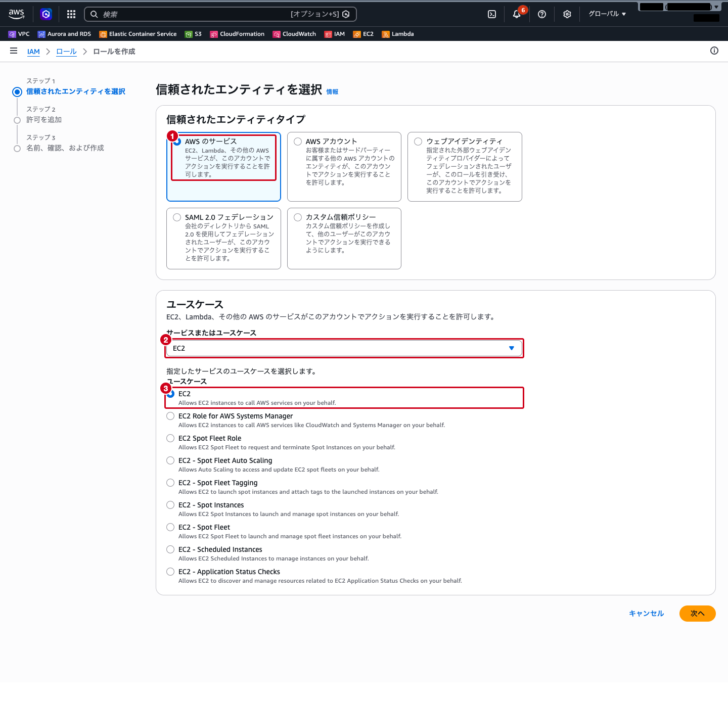Open CloudWatch shortcut
The height and width of the screenshot is (702, 728).
click(x=294, y=34)
